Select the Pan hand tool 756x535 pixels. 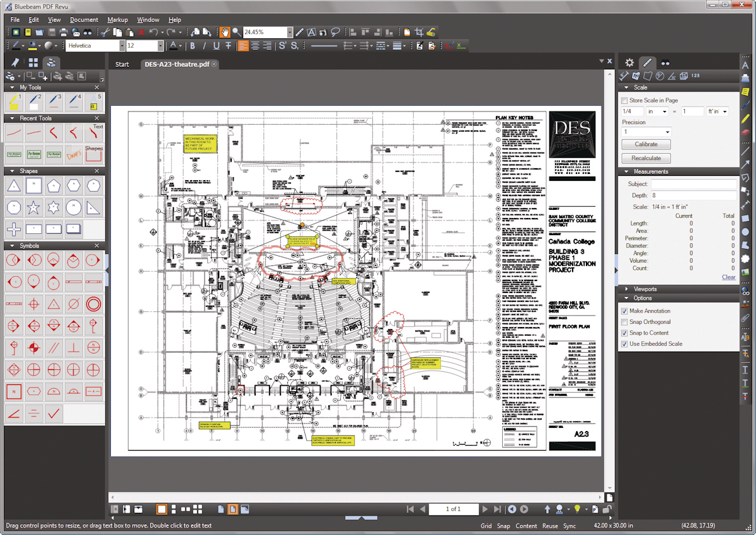pos(224,32)
